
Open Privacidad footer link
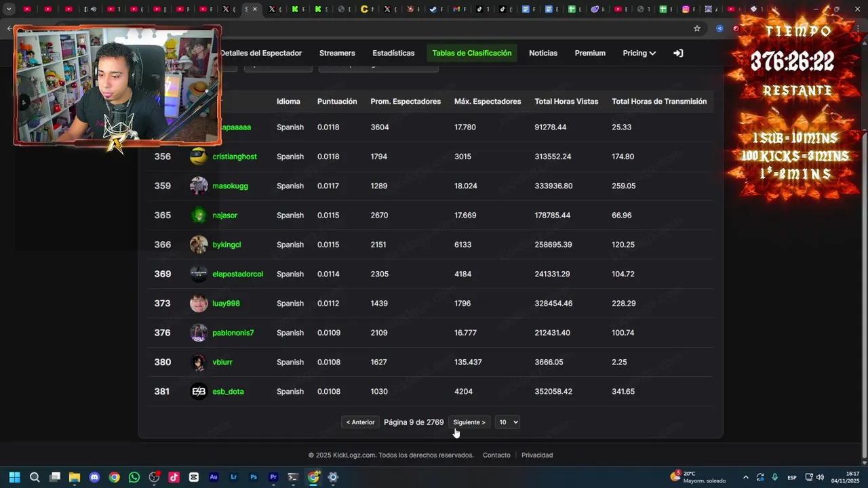pyautogui.click(x=537, y=455)
